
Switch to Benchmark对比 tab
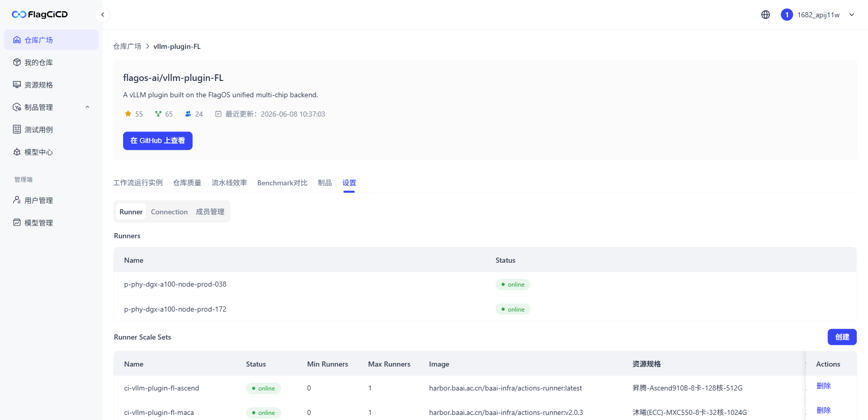point(282,183)
